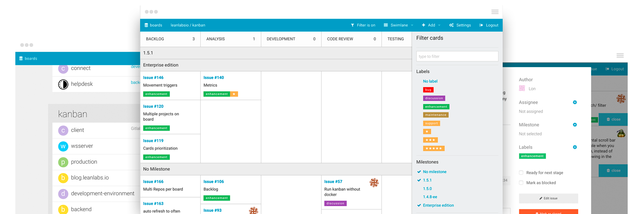Click the development-environment project avatar

[63, 194]
